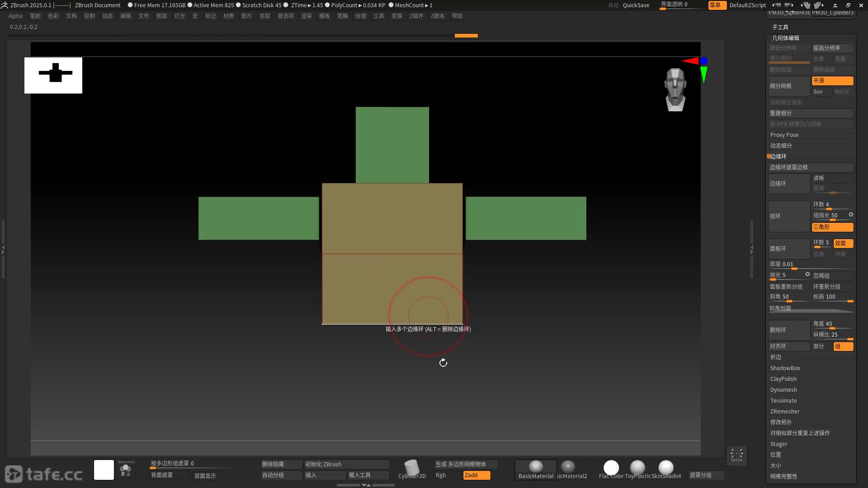Select the head camera view gizmo
This screenshot has height=488, width=868.
[675, 89]
